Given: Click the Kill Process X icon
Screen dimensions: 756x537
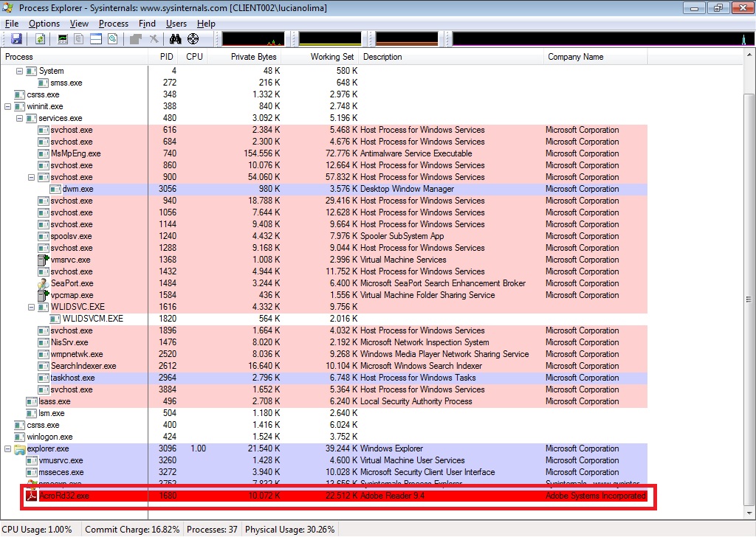Looking at the screenshot, I should coord(154,39).
